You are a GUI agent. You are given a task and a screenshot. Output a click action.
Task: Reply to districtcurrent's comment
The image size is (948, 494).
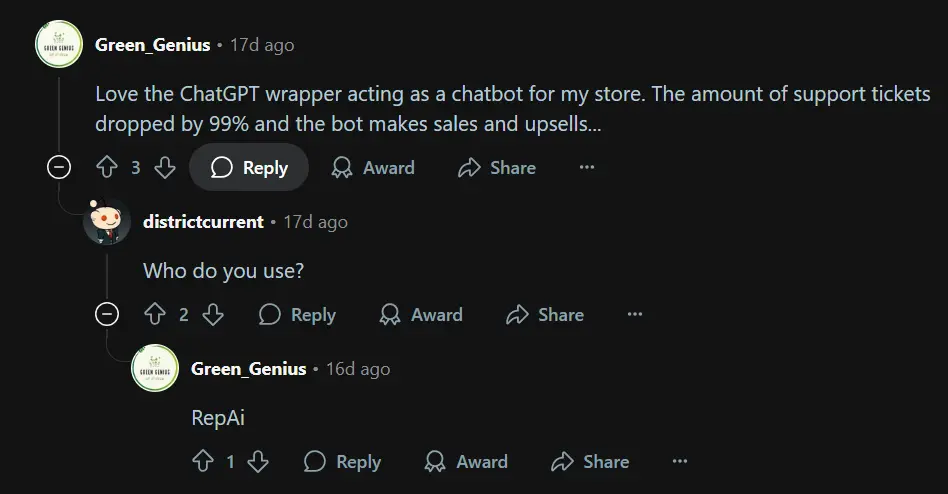pyautogui.click(x=297, y=315)
